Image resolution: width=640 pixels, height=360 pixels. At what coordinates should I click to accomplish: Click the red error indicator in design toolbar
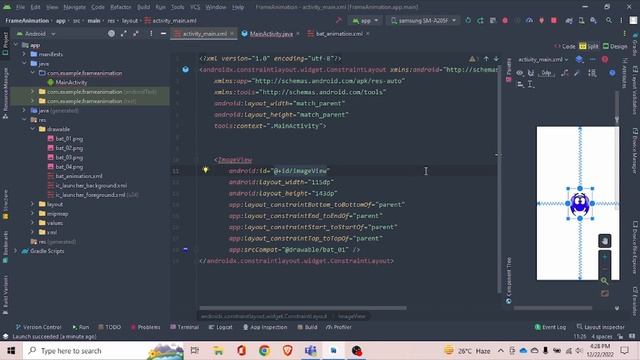(604, 60)
